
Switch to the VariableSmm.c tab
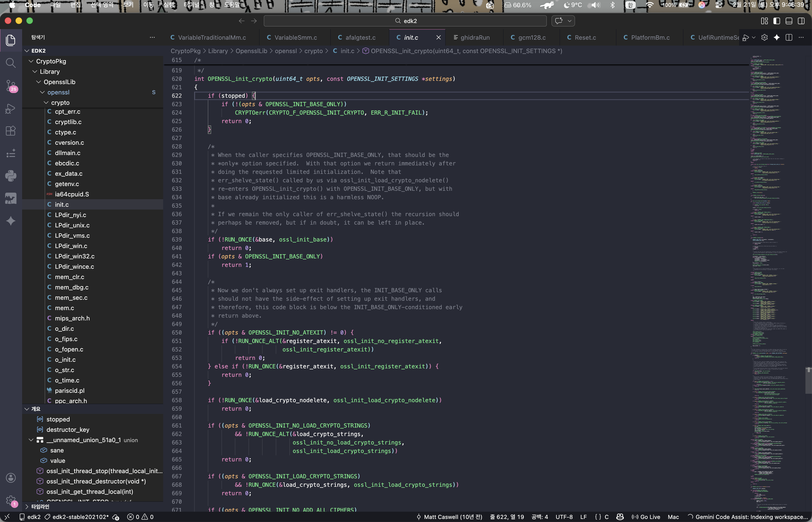pyautogui.click(x=295, y=38)
